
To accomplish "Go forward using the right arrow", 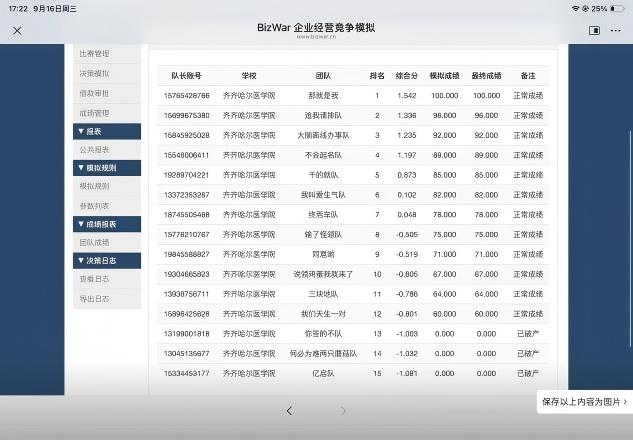I will (x=342, y=411).
